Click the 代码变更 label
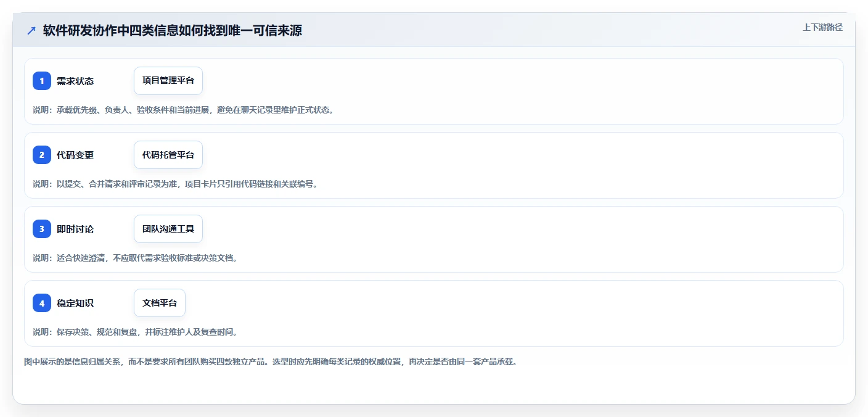Image resolution: width=868 pixels, height=417 pixels. tap(75, 155)
